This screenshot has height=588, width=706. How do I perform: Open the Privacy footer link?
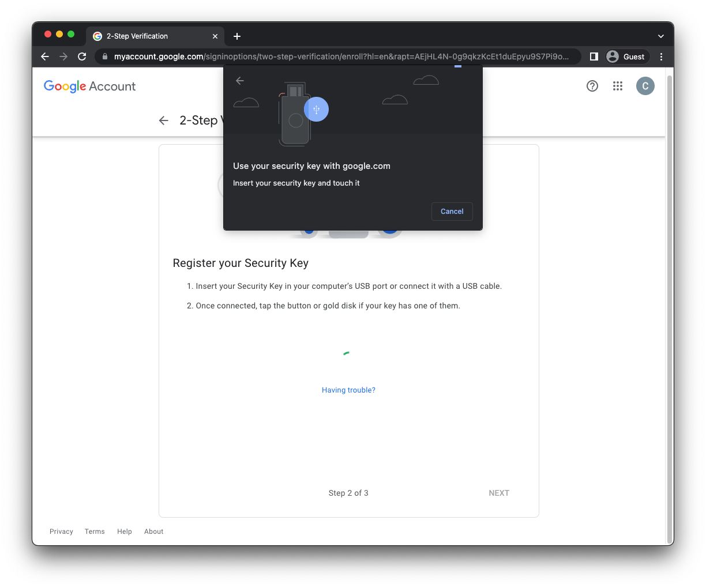coord(61,532)
